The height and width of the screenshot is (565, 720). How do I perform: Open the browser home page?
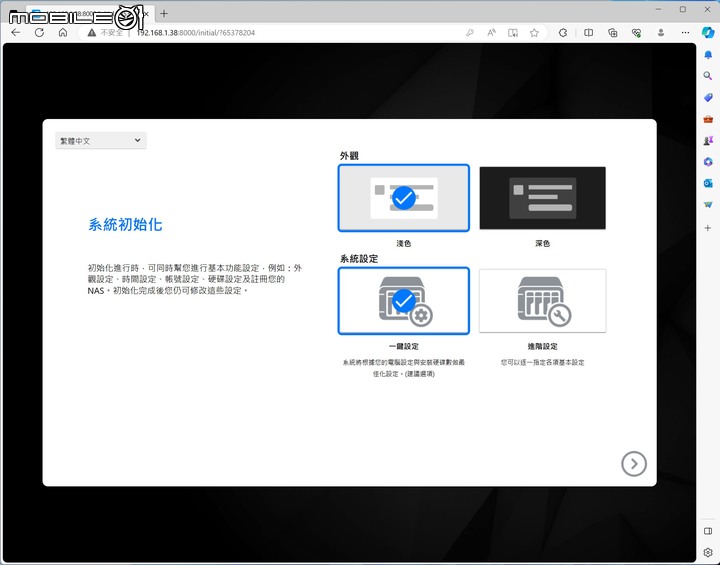point(63,33)
